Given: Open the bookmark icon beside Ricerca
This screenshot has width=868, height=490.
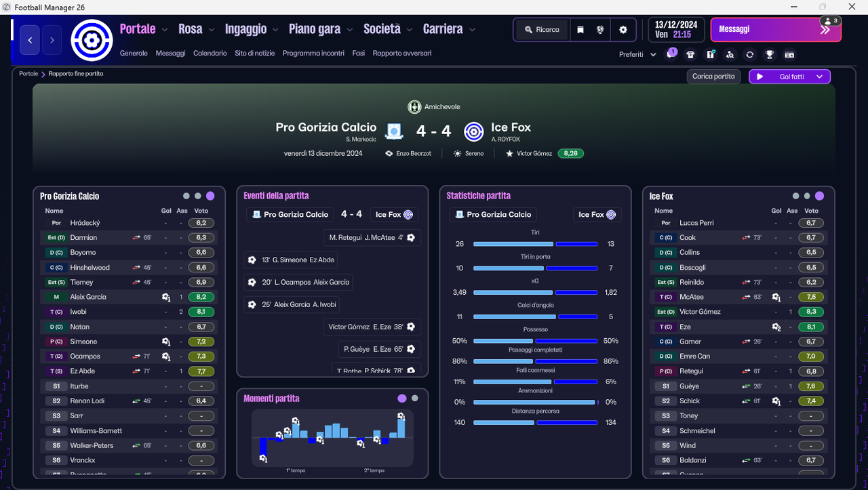Looking at the screenshot, I should [580, 30].
